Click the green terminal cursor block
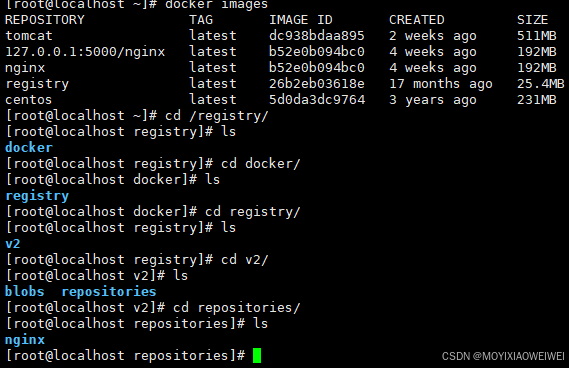The height and width of the screenshot is (368, 569). (257, 355)
